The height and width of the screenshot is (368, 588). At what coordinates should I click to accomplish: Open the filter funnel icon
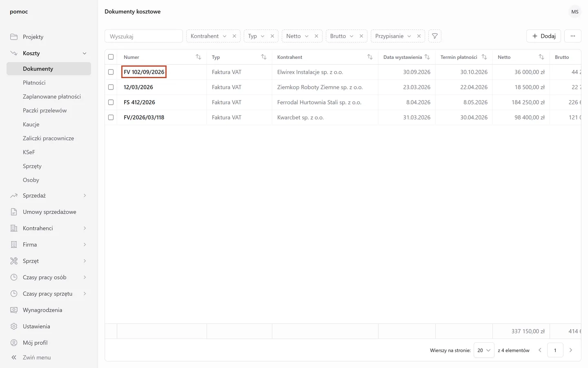tap(435, 36)
